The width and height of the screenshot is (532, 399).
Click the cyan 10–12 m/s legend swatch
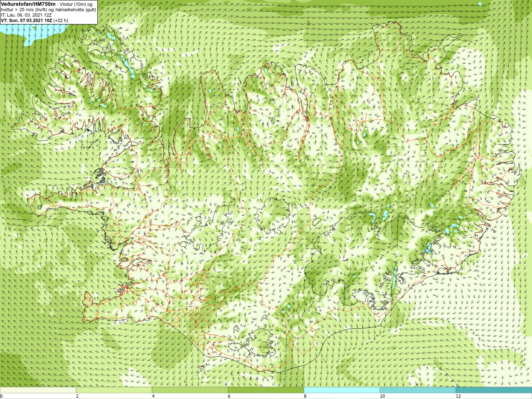pyautogui.click(x=418, y=390)
